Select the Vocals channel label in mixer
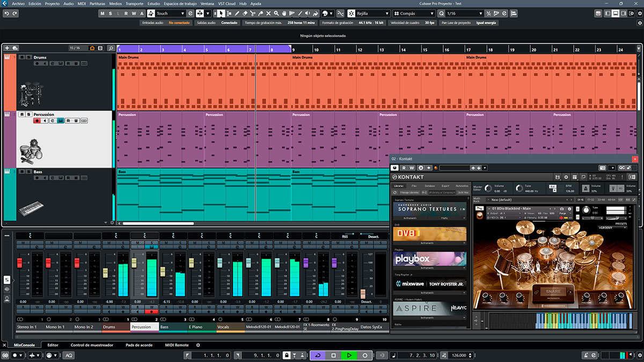The width and height of the screenshot is (644, 362). click(231, 327)
